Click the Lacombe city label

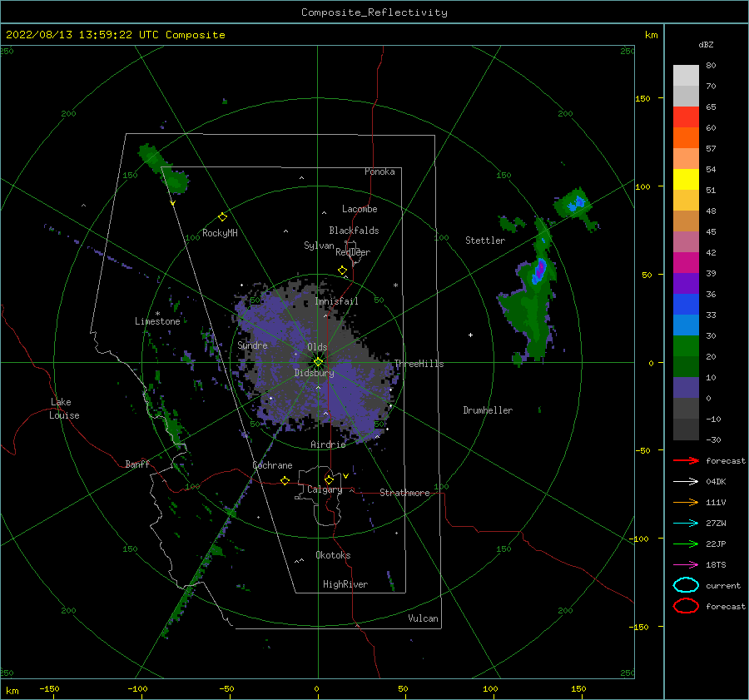[x=360, y=209]
